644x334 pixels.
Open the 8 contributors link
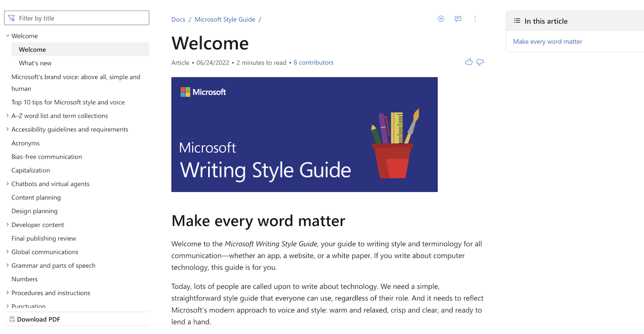click(x=313, y=63)
